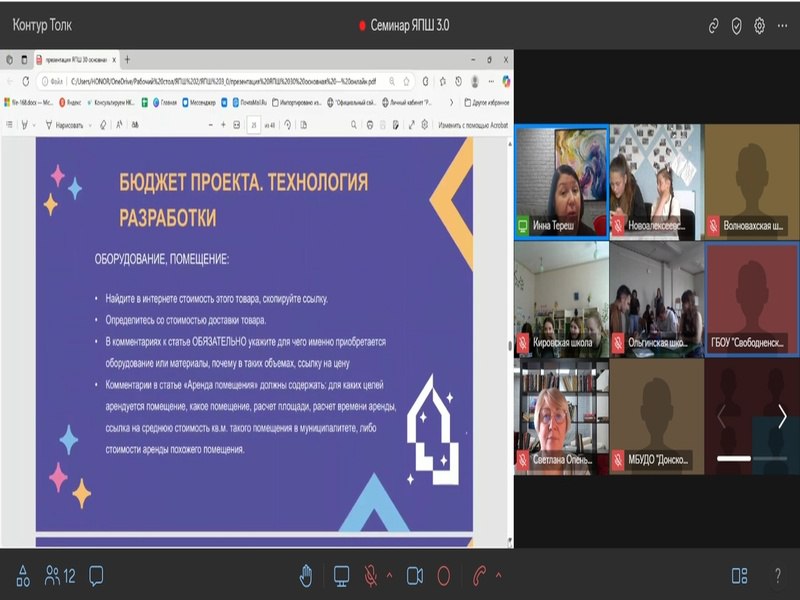
Task: Click PDF page number field
Action: click(254, 125)
